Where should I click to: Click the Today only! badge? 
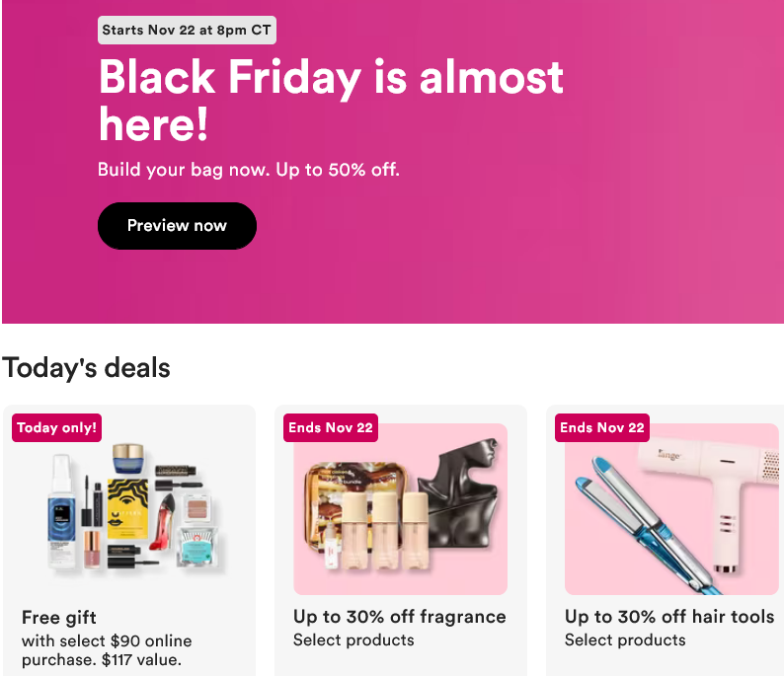[x=57, y=427]
